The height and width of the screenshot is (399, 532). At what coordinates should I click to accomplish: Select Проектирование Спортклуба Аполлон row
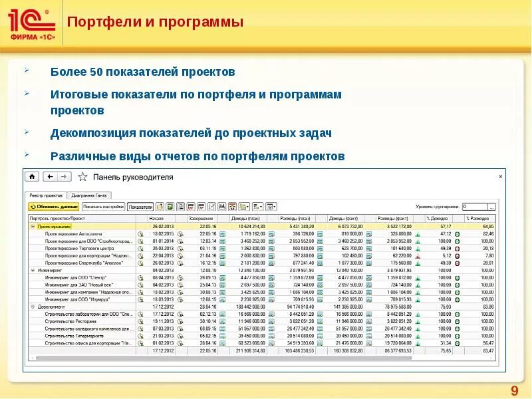coord(262,263)
